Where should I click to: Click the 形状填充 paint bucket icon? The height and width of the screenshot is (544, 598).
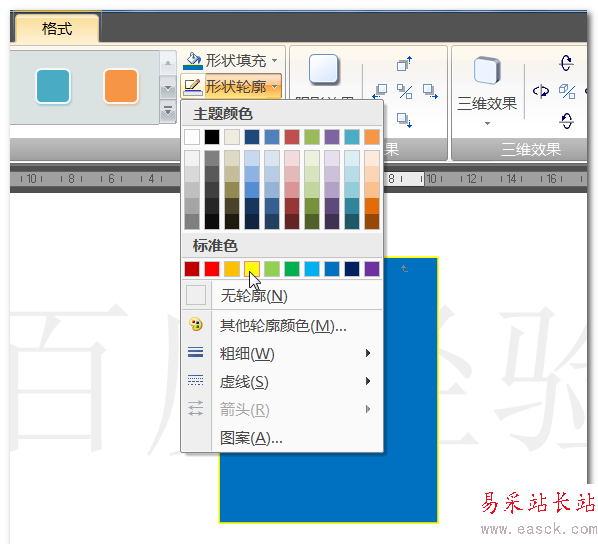point(193,61)
